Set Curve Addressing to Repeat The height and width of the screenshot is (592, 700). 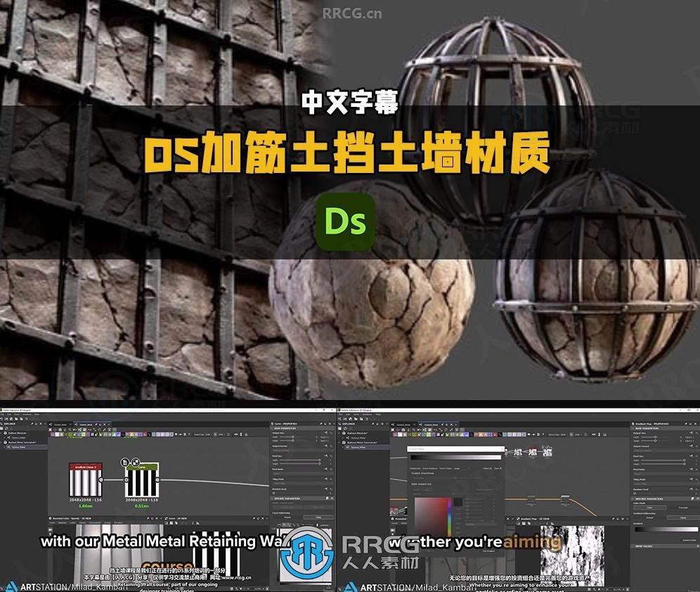pyautogui.click(x=287, y=517)
